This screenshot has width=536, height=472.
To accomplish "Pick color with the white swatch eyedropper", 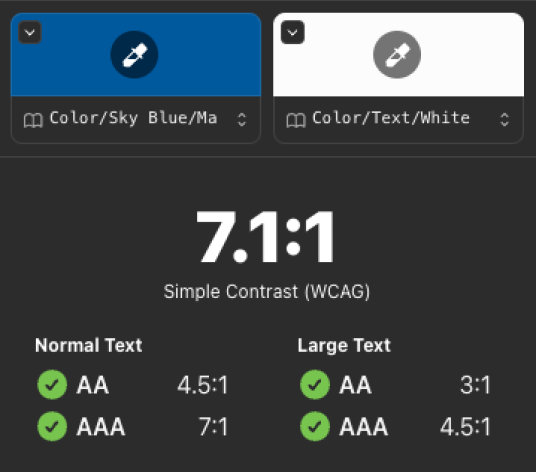I will (x=397, y=55).
